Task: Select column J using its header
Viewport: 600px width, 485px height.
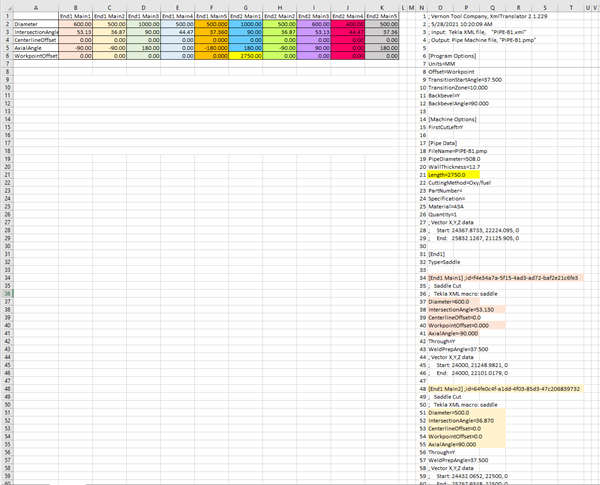Action: coord(348,8)
